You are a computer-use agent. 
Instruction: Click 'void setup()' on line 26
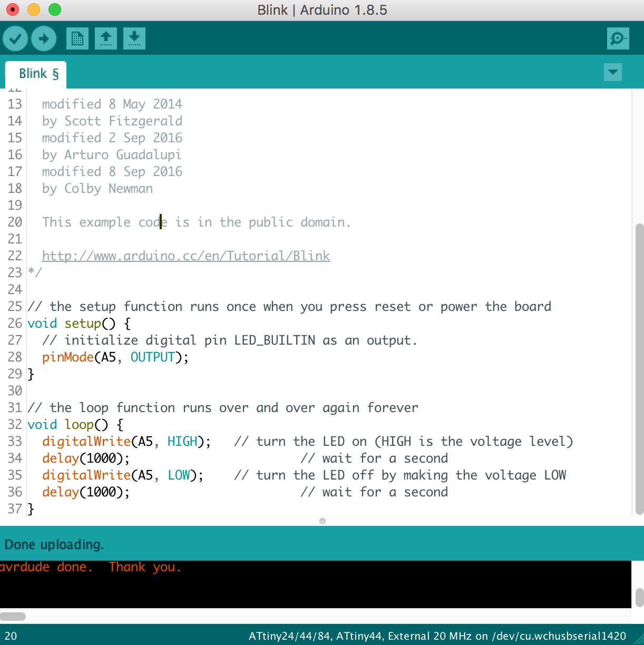tap(71, 324)
